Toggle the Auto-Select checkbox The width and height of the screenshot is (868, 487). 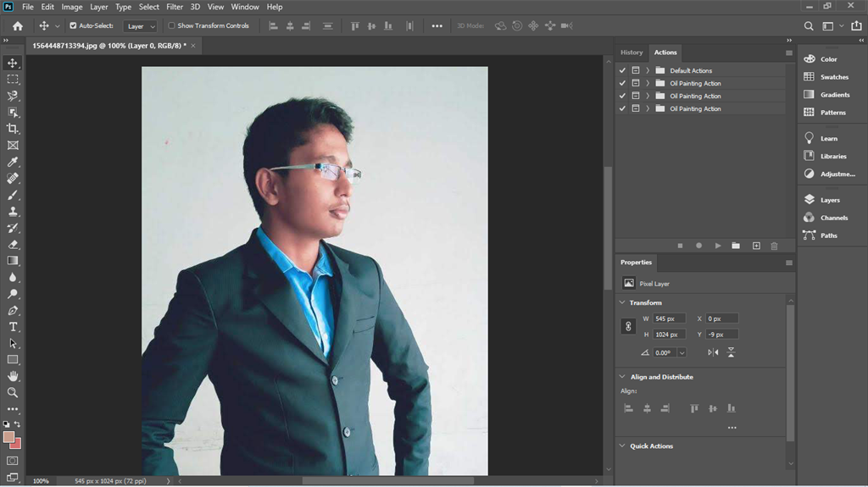[x=73, y=25]
